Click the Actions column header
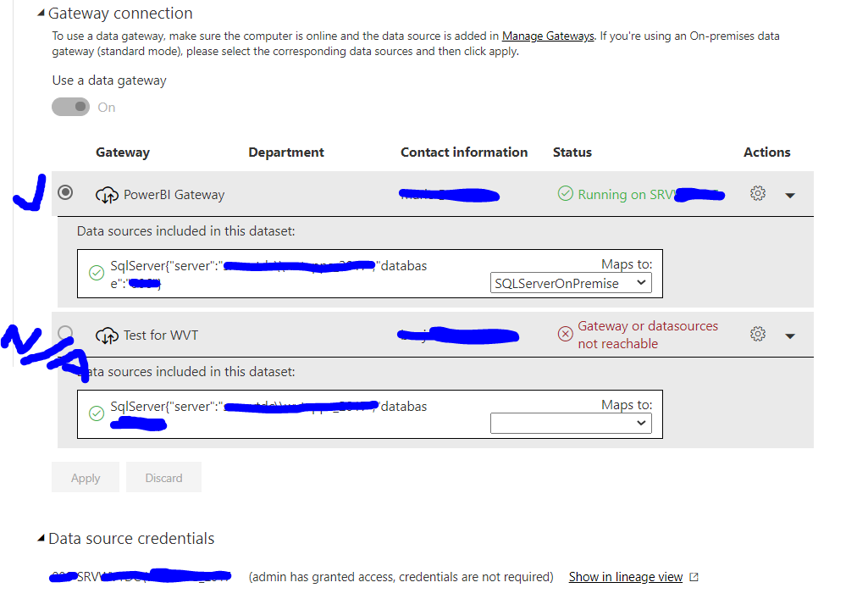Viewport: 868px width, 599px height. 766,153
